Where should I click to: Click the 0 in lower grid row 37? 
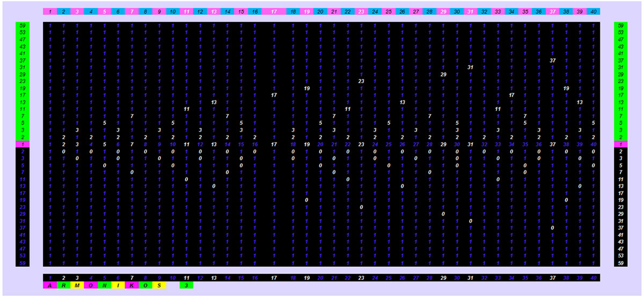click(x=552, y=228)
